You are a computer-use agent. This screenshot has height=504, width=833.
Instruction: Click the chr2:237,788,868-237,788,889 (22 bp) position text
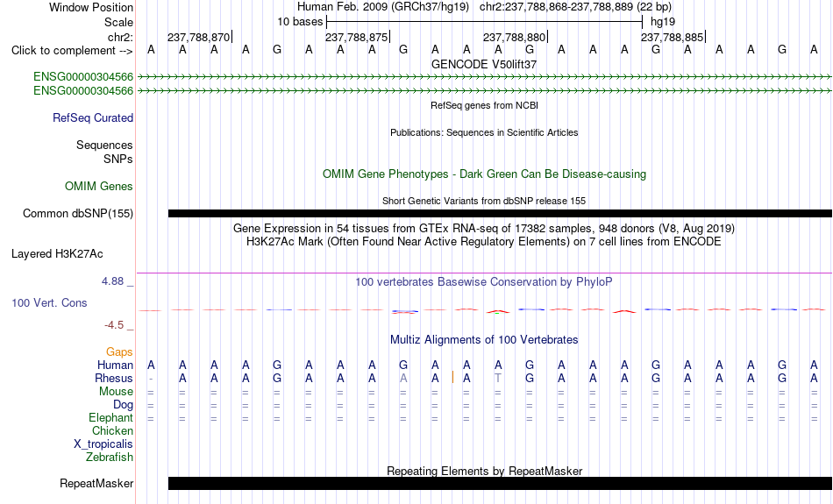575,7
